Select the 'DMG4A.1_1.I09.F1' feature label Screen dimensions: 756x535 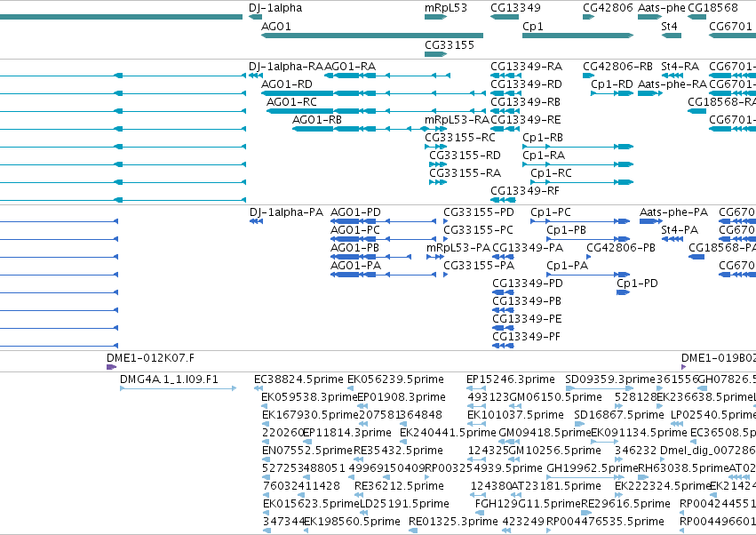pyautogui.click(x=169, y=379)
